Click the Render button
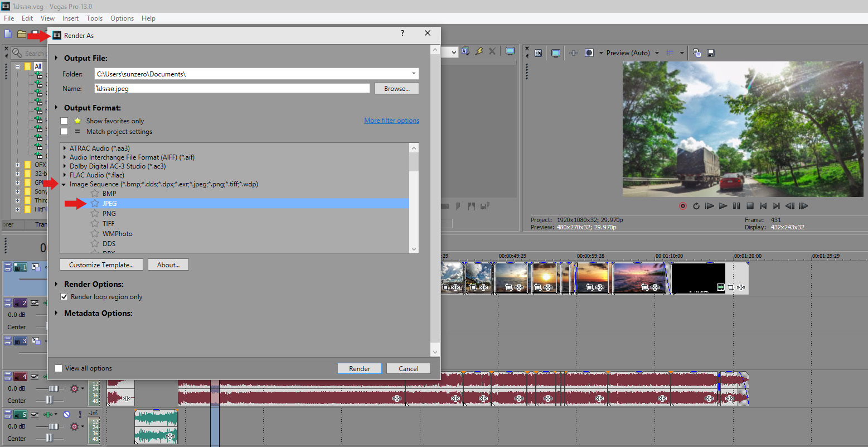The image size is (868, 447). tap(360, 368)
